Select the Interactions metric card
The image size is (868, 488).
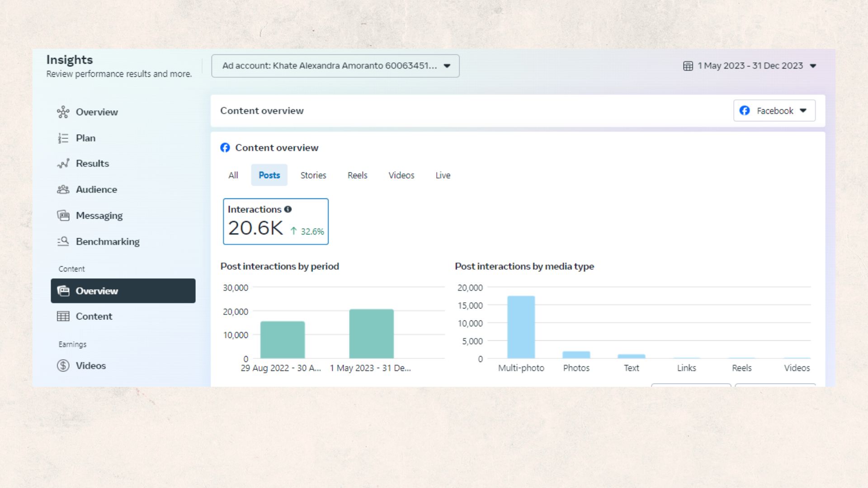coord(275,221)
